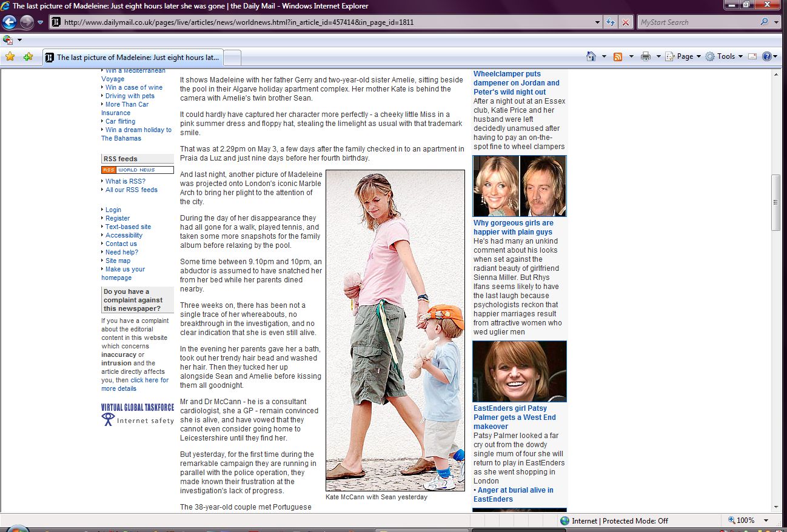Expand the address bar history dropdown
This screenshot has width=787, height=532.
tap(598, 22)
